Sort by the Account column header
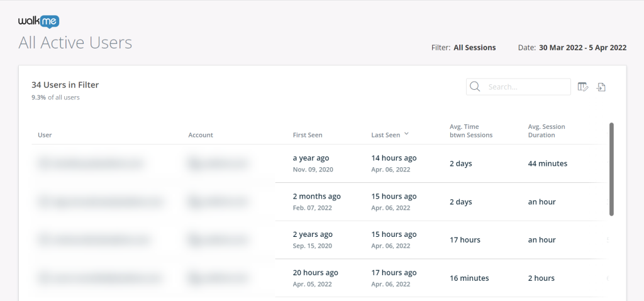 coord(201,135)
